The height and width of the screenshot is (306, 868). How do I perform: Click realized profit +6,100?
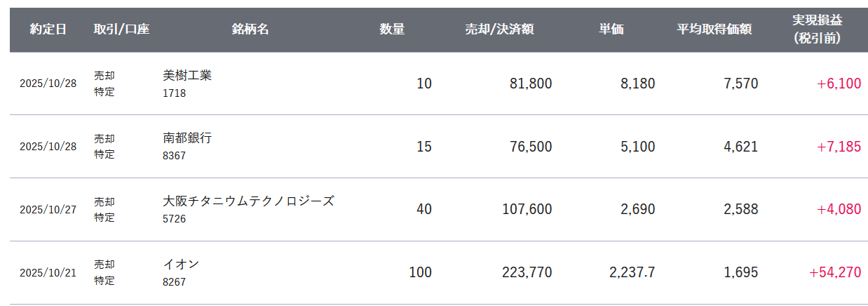(839, 84)
